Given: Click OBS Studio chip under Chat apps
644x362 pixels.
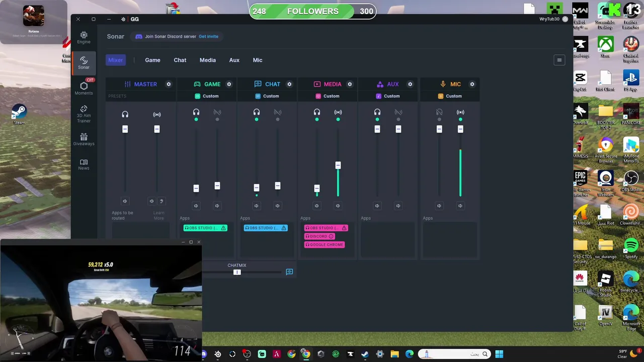Looking at the screenshot, I should click(x=266, y=228).
